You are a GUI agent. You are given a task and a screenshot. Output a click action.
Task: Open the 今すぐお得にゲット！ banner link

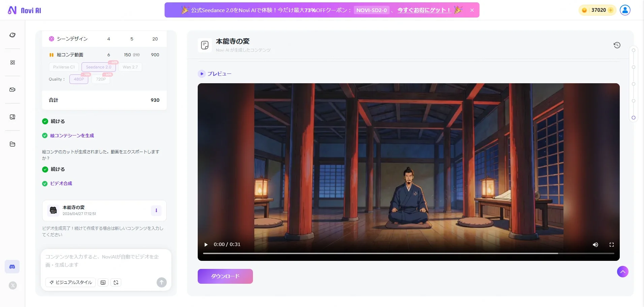coord(423,10)
